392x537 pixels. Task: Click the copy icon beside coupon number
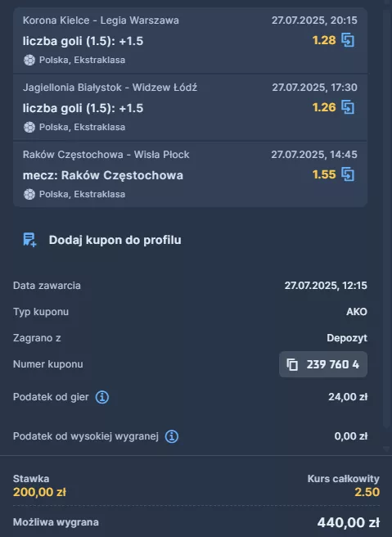coord(292,364)
